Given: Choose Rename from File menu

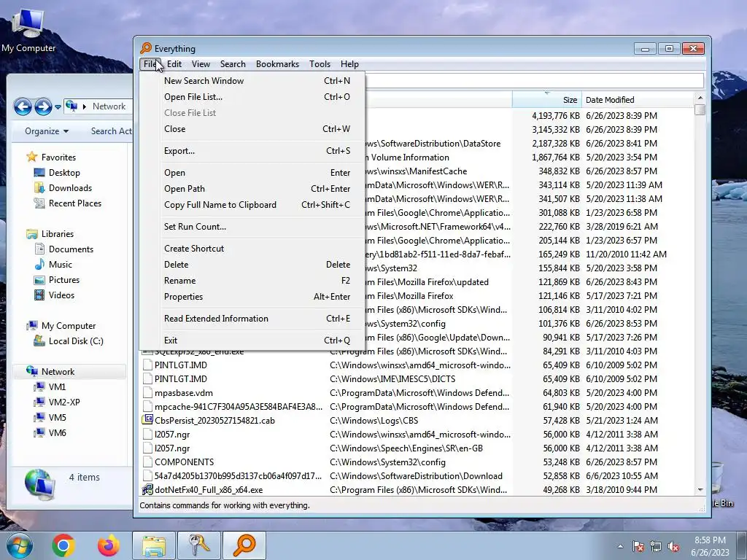Looking at the screenshot, I should (x=252, y=281).
